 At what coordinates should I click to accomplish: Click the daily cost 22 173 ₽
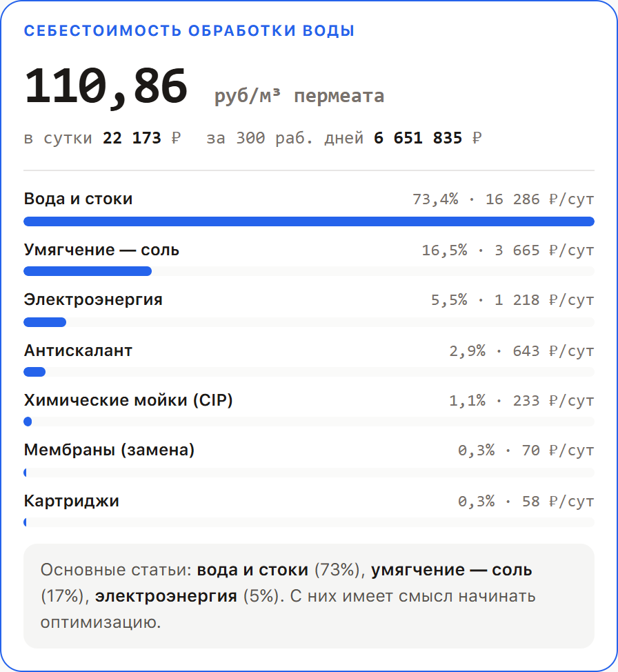(142, 138)
